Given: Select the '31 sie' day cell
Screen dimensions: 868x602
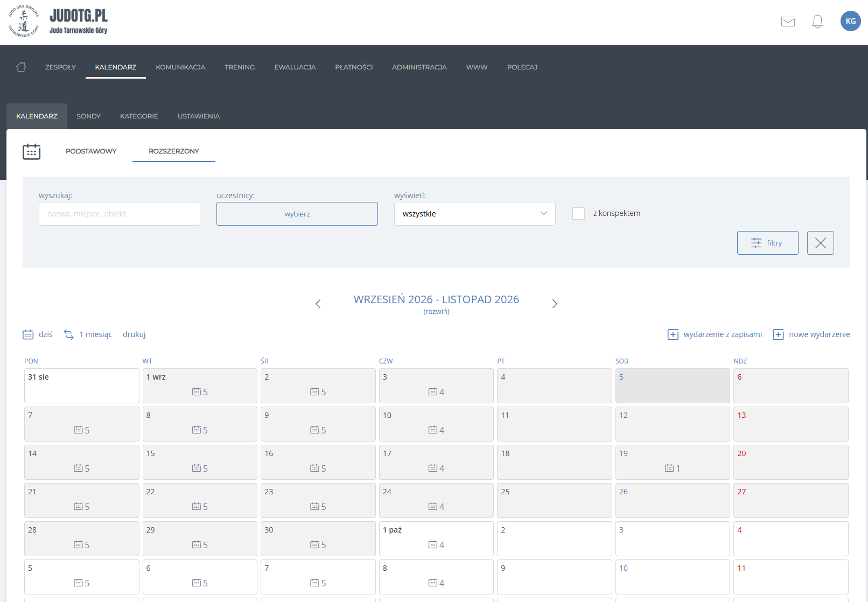Looking at the screenshot, I should (82, 386).
